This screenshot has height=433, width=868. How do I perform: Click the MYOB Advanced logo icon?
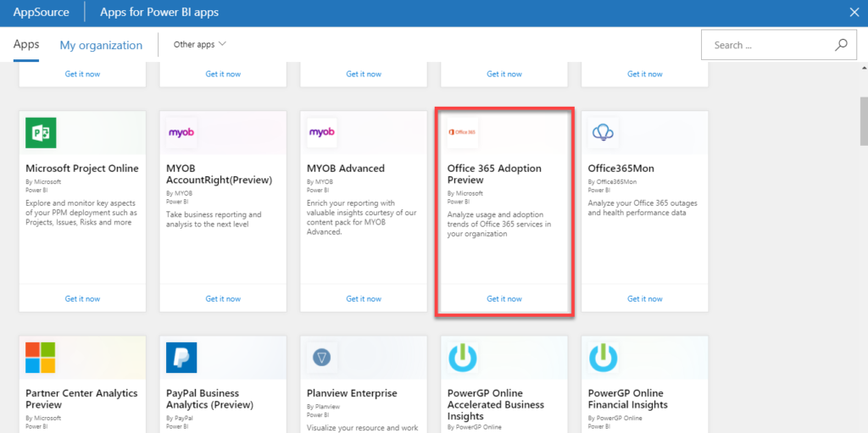pos(322,133)
